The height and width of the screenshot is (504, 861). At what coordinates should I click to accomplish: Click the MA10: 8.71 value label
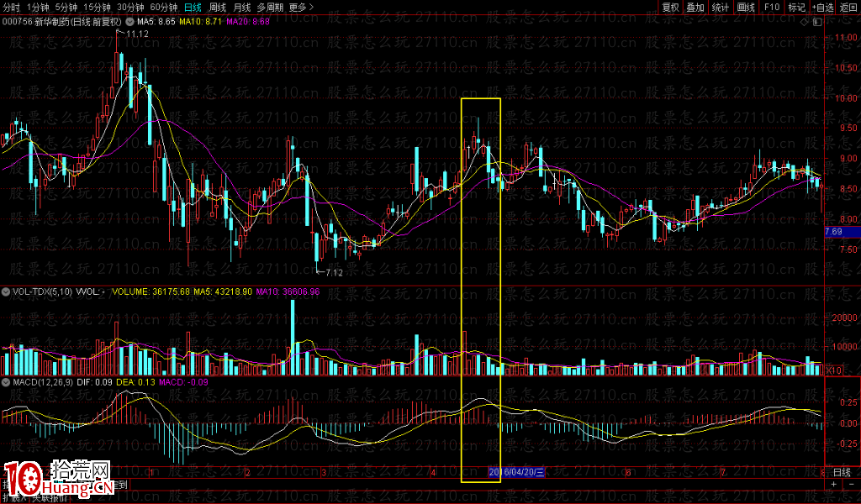[200, 22]
